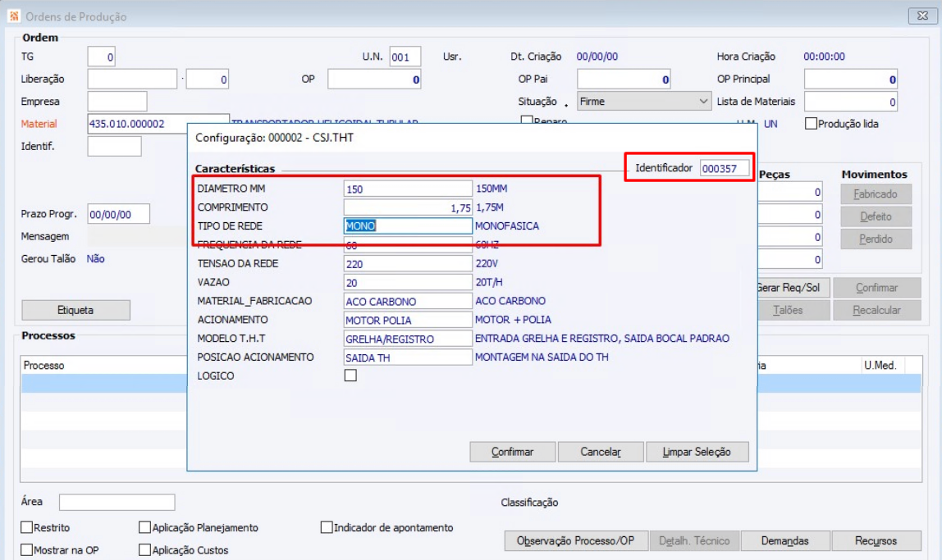
Task: Click the Demandas button
Action: (x=785, y=541)
